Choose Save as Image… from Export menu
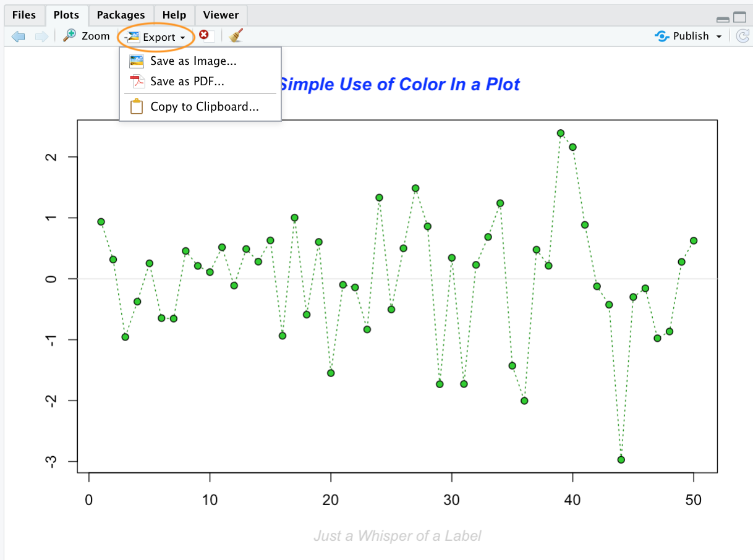753x560 pixels. tap(193, 61)
